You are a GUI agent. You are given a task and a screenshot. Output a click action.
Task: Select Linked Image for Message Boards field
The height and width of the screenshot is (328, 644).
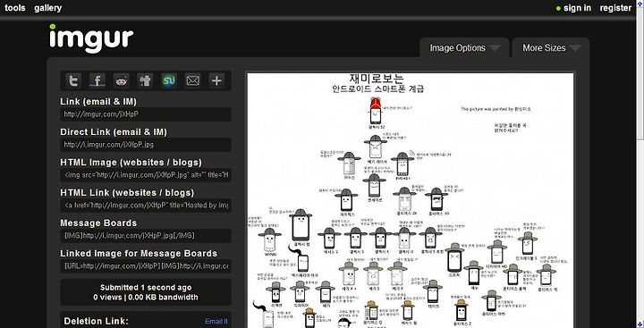[x=146, y=266]
